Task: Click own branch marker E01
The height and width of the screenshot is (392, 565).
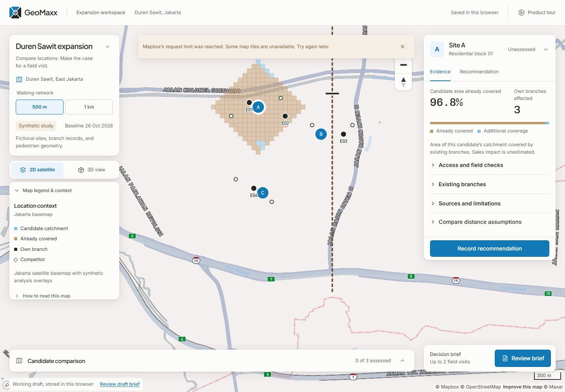Action: (249, 103)
